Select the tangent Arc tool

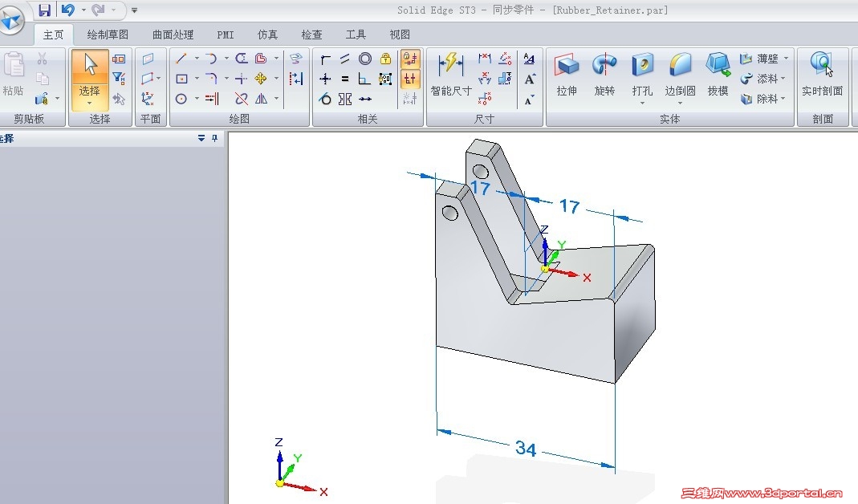click(211, 58)
